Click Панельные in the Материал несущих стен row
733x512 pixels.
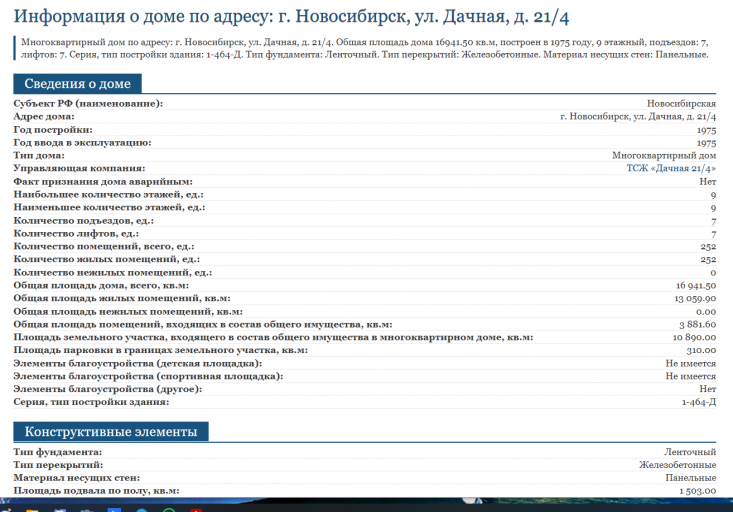[x=690, y=478]
